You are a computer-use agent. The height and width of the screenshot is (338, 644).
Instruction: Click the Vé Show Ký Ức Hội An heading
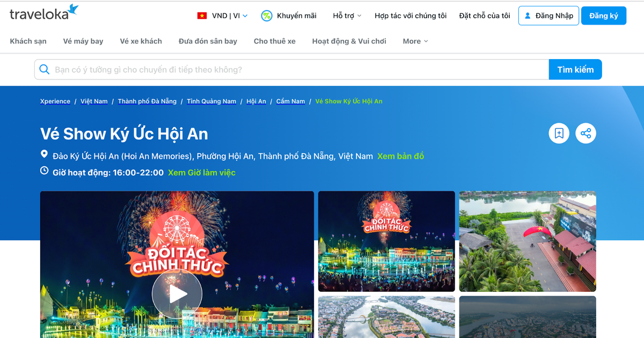(x=124, y=134)
